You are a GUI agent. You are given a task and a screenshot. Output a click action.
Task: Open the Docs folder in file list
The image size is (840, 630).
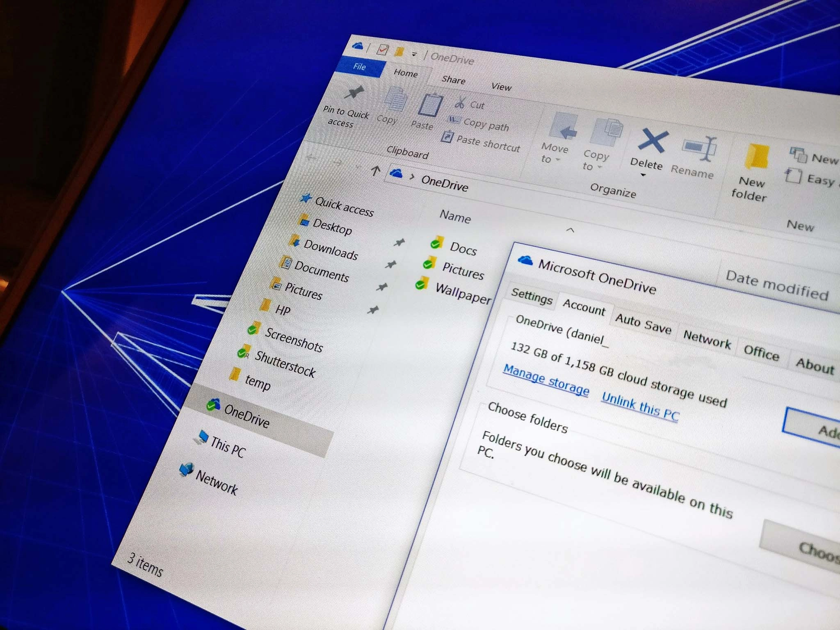[x=454, y=246]
